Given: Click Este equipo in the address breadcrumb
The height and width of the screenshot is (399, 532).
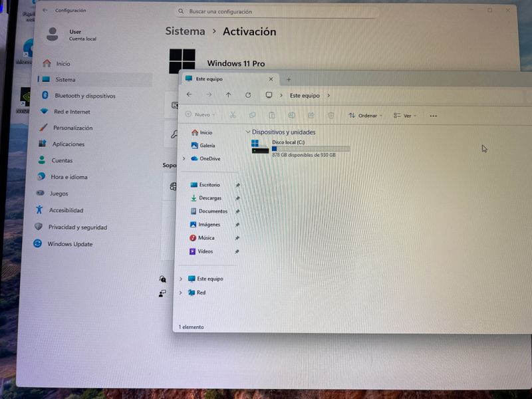Looking at the screenshot, I should [x=305, y=96].
